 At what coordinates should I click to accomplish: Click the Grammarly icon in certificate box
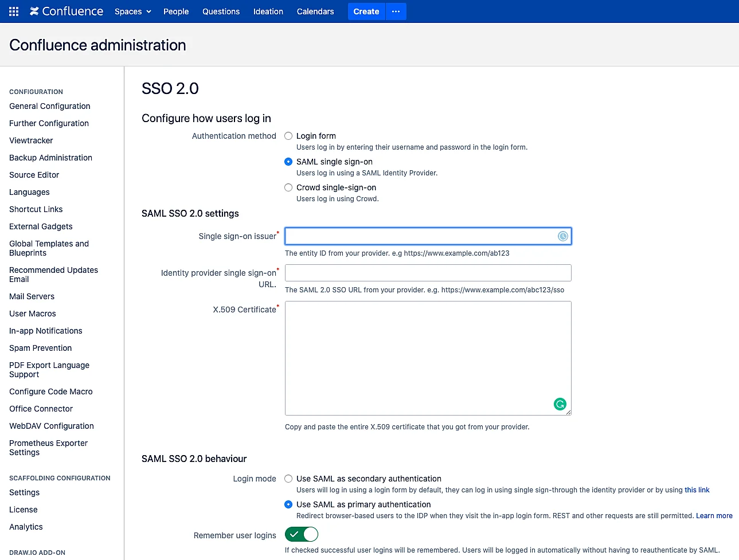pos(560,404)
